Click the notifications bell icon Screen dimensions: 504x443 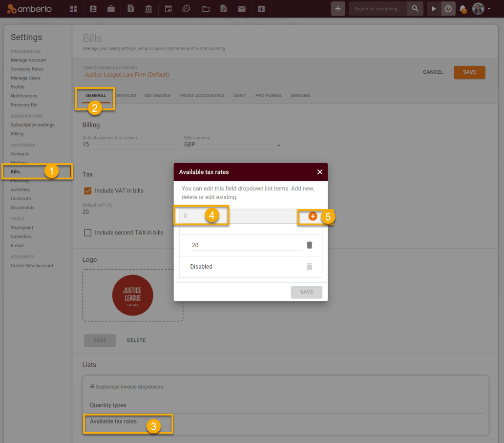463,9
